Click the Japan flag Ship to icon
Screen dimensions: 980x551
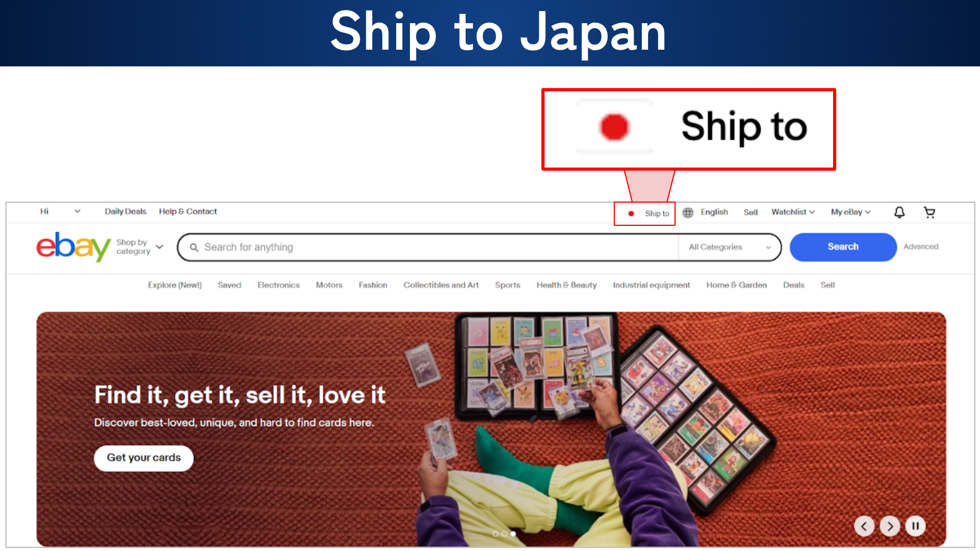tap(631, 214)
